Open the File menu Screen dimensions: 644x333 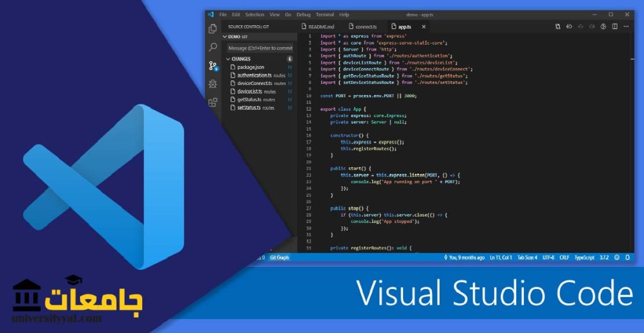click(223, 14)
